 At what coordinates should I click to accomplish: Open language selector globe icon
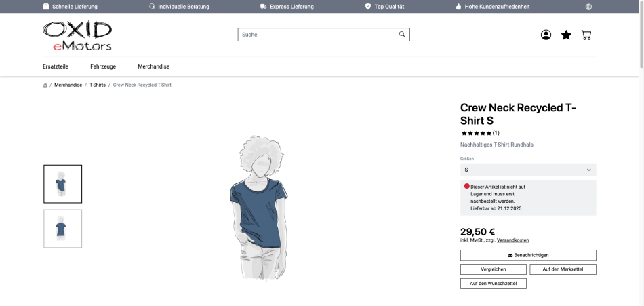coord(588,7)
